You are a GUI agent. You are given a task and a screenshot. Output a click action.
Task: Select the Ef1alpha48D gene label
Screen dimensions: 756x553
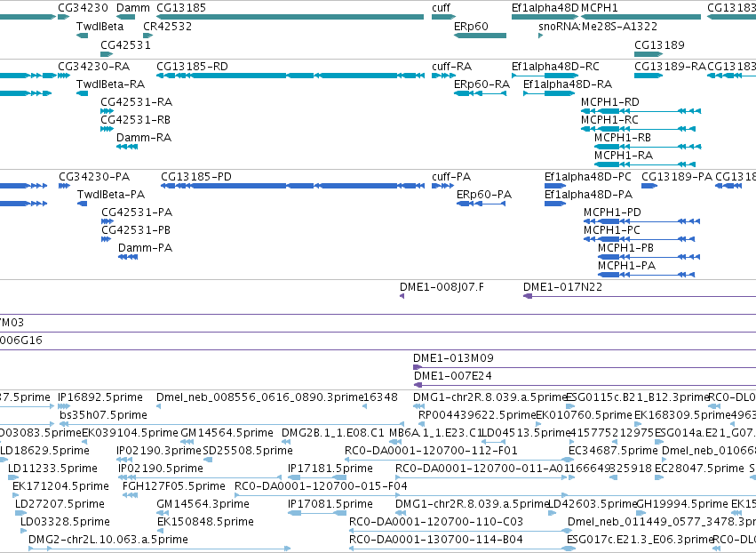[545, 8]
